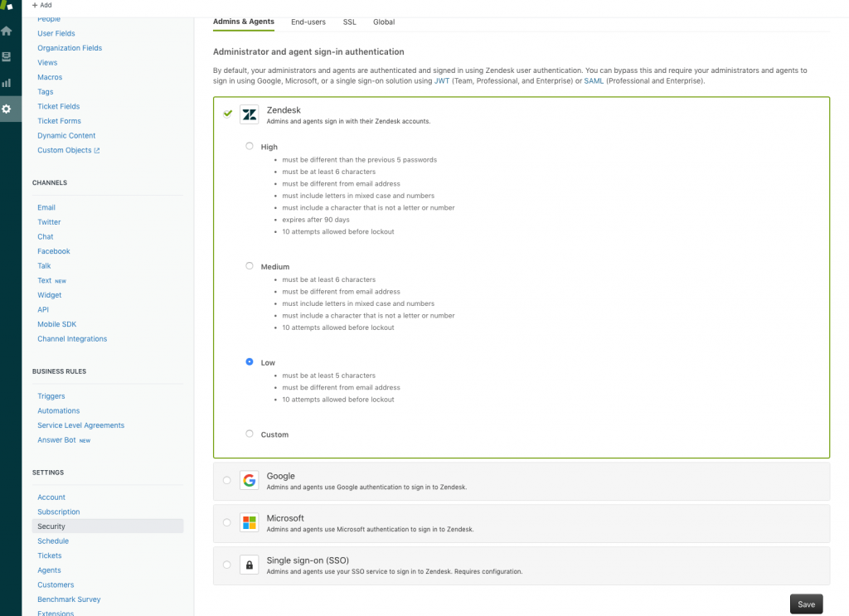Open the Reporting bar chart icon
This screenshot has height=616, width=849.
(x=7, y=83)
